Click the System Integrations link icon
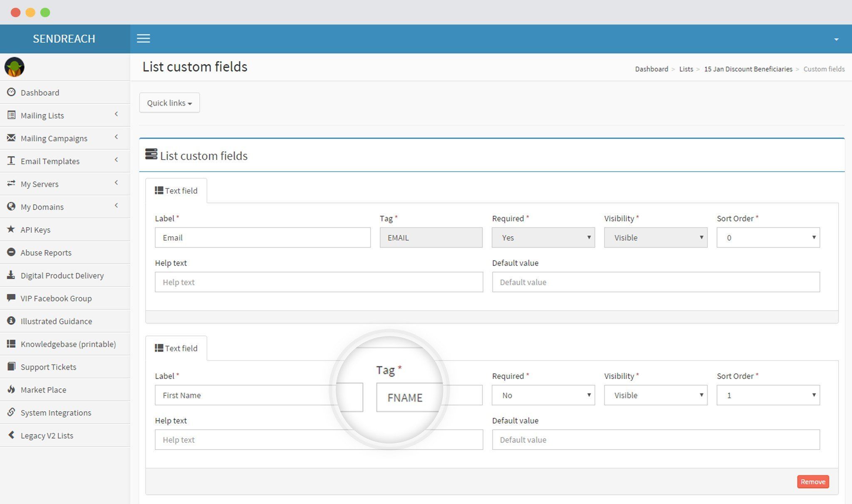 pyautogui.click(x=11, y=412)
